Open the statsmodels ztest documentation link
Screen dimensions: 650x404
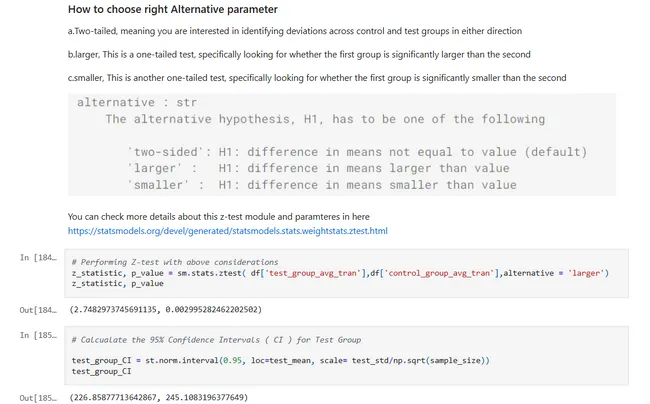[x=227, y=231]
